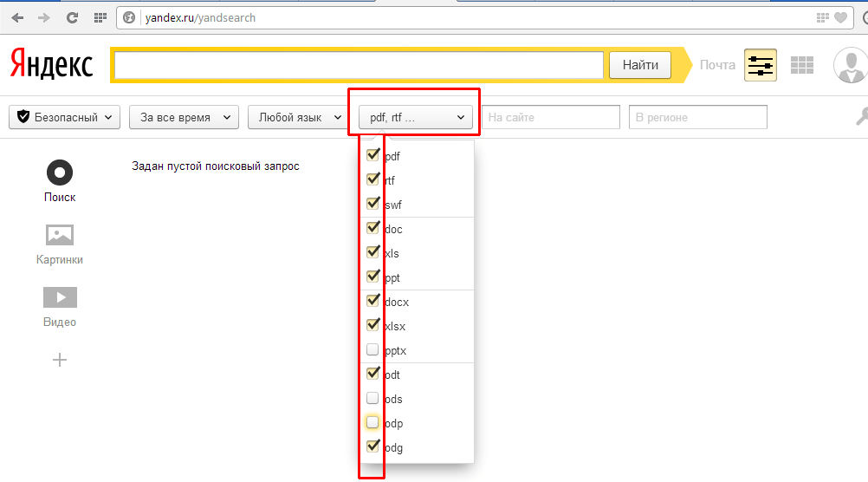Focus the В регионе input field
The width and height of the screenshot is (868, 482).
[x=698, y=117]
